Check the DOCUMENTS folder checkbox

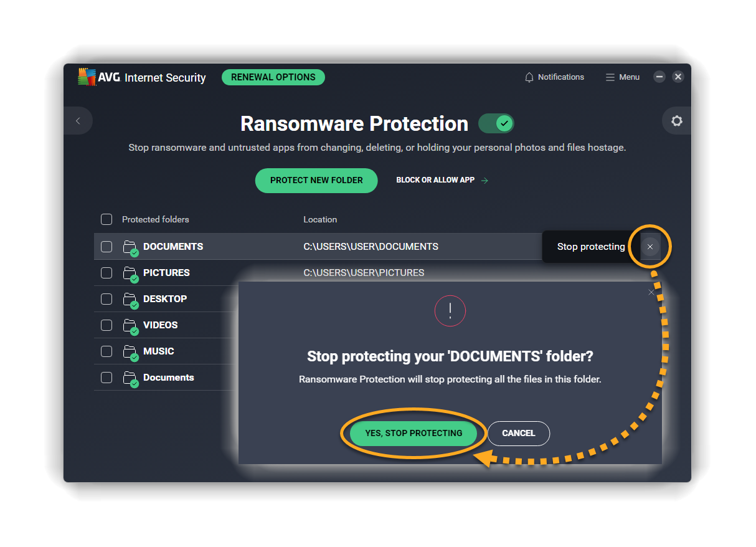click(106, 247)
